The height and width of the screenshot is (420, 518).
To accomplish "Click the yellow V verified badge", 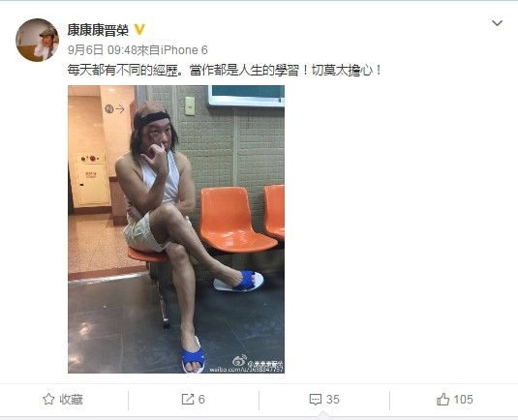I will tap(139, 30).
